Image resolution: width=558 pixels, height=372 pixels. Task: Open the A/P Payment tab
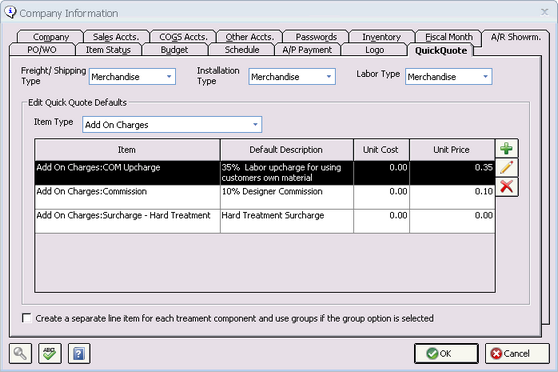tap(307, 50)
